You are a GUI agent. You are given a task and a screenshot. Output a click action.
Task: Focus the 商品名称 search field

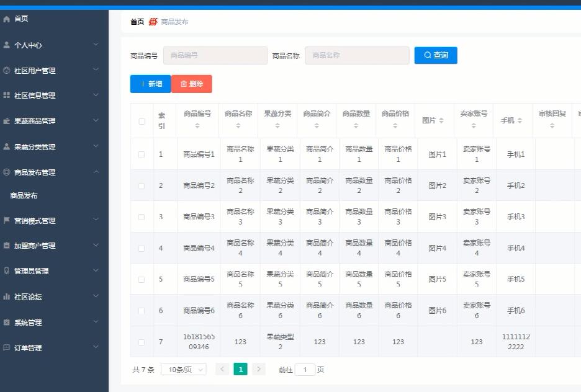coord(357,56)
